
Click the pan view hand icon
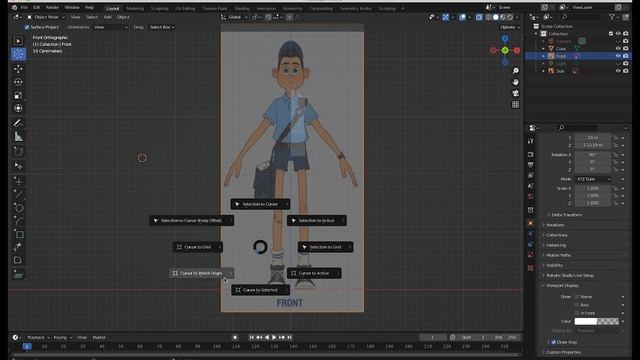point(516,82)
